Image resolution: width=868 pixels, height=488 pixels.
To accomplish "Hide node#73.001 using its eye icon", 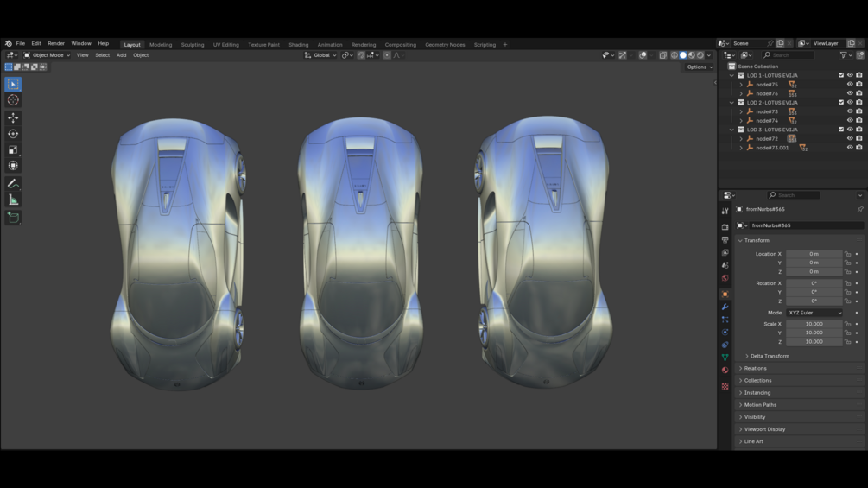I will 850,148.
